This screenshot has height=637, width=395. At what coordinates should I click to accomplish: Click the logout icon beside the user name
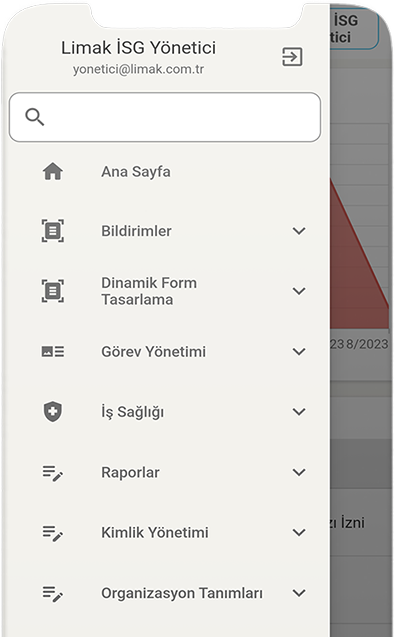point(292,56)
